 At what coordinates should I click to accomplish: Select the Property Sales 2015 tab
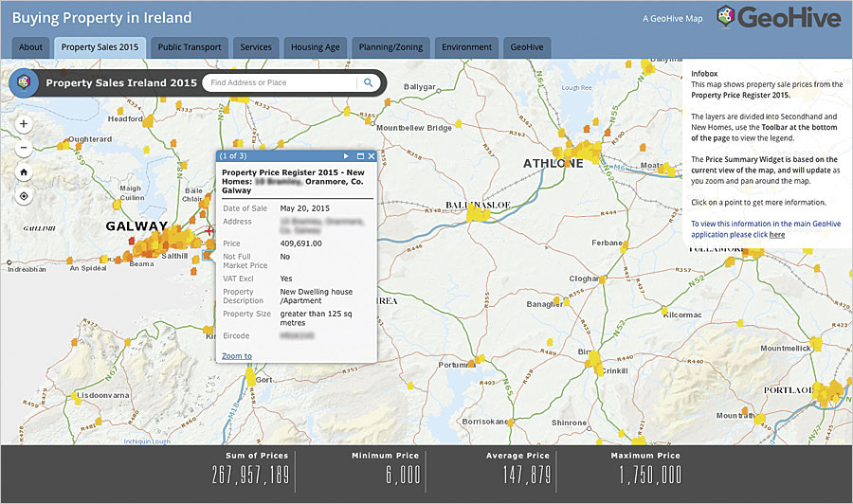tap(100, 47)
